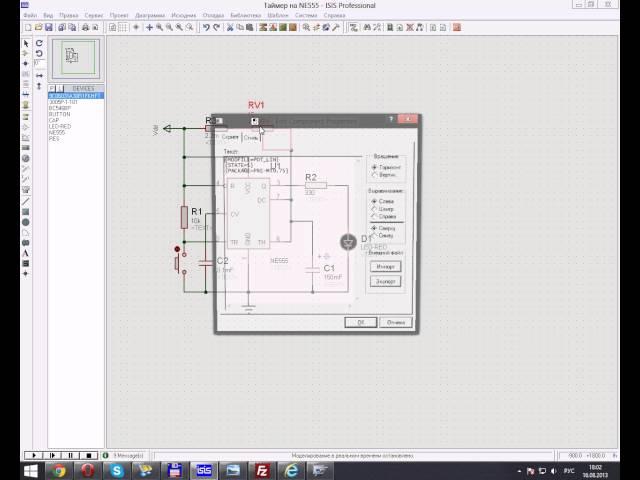Open the Правка menu

[x=69, y=15]
